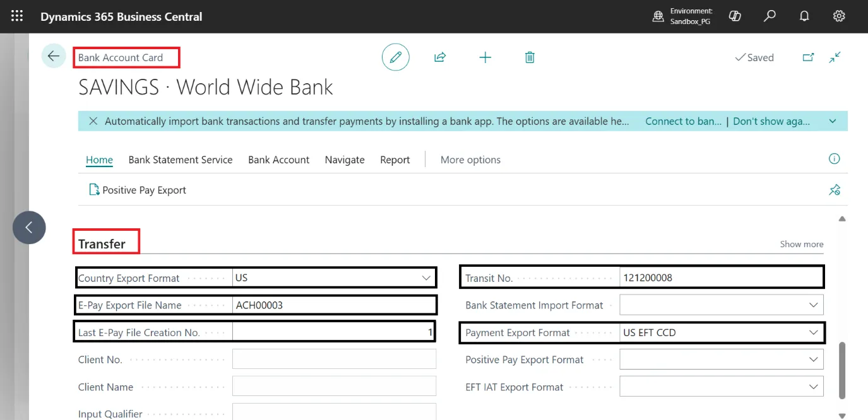Expand the notification banner chevron
The image size is (868, 420).
(833, 121)
